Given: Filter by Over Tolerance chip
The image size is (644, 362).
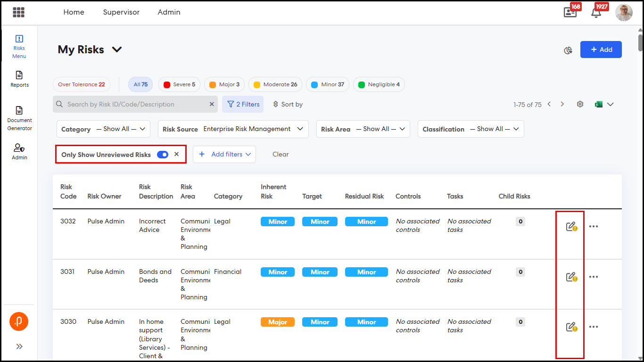Looking at the screenshot, I should (81, 85).
